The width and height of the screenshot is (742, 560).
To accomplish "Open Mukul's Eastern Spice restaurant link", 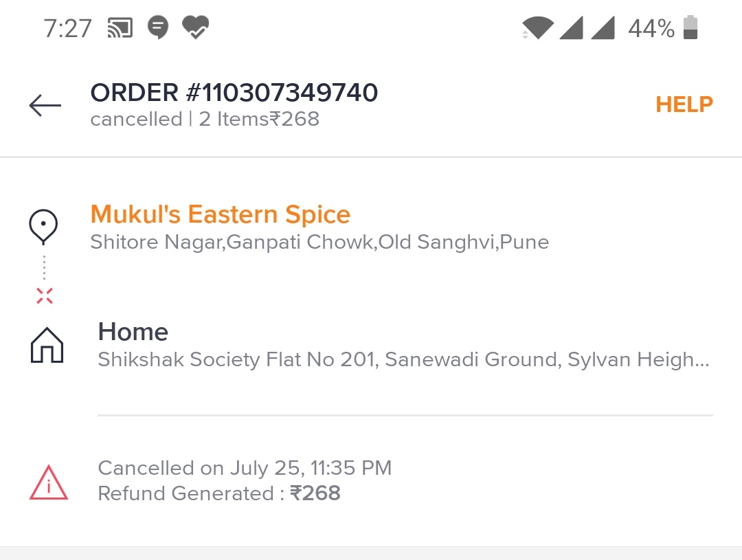I will click(x=220, y=214).
